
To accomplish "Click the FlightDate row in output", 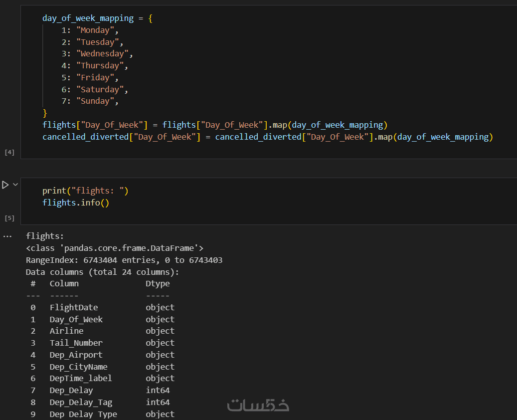I will click(x=74, y=307).
